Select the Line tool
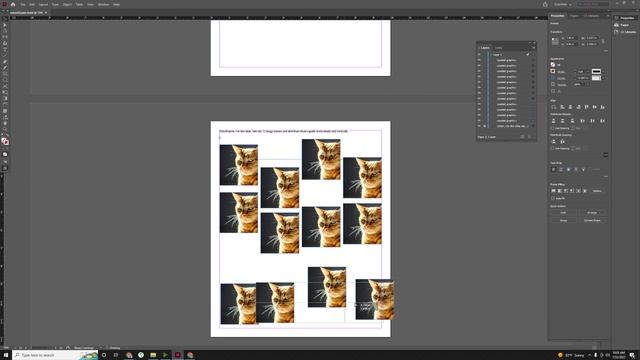This screenshot has height=360, width=640. pyautogui.click(x=5, y=56)
